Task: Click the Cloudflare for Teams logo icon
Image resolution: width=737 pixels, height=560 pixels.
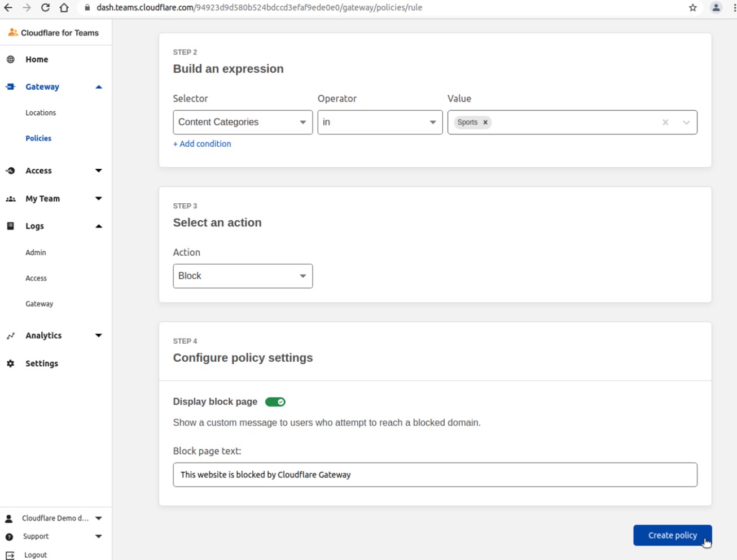Action: click(x=12, y=32)
